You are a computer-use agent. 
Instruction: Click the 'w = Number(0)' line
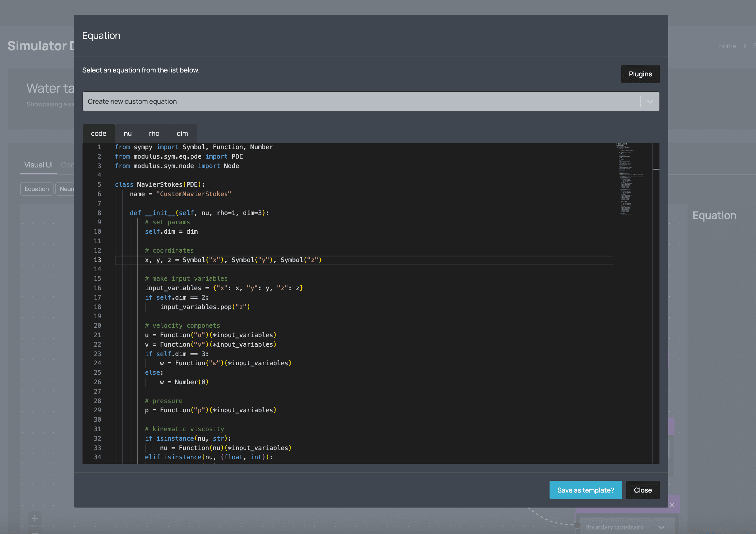click(184, 382)
